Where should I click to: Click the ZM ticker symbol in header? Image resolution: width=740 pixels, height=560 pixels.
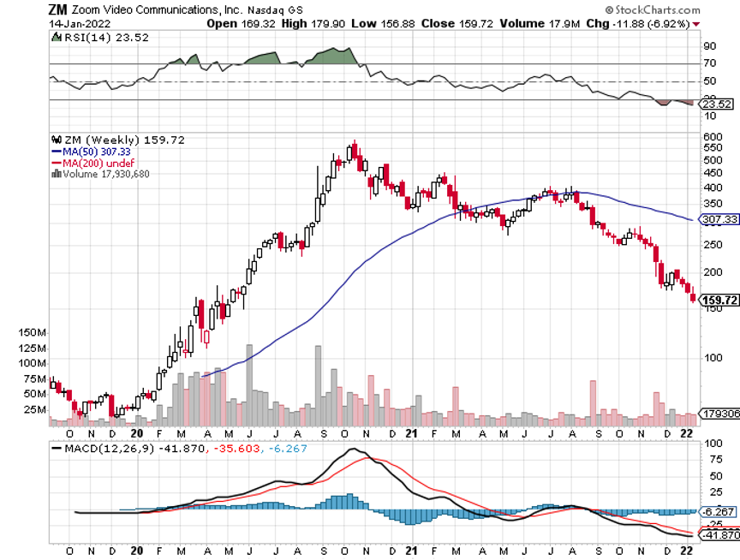pyautogui.click(x=57, y=9)
